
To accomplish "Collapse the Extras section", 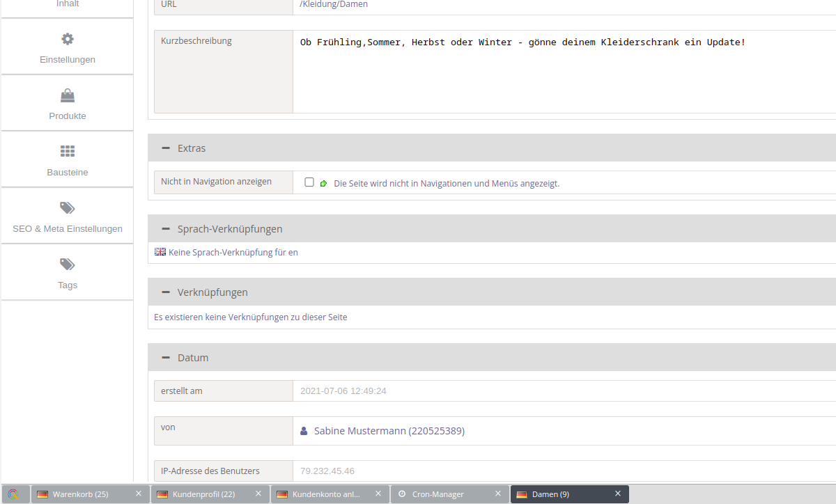I will click(x=166, y=148).
